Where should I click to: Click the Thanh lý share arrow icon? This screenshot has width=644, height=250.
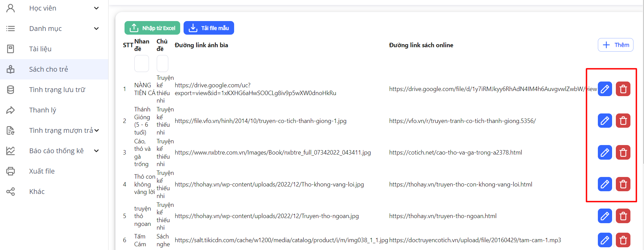11,110
